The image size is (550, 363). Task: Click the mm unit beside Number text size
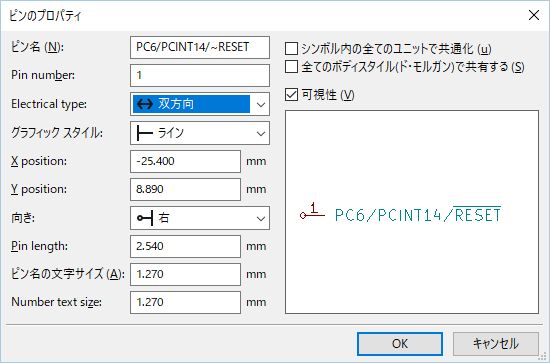pyautogui.click(x=256, y=303)
